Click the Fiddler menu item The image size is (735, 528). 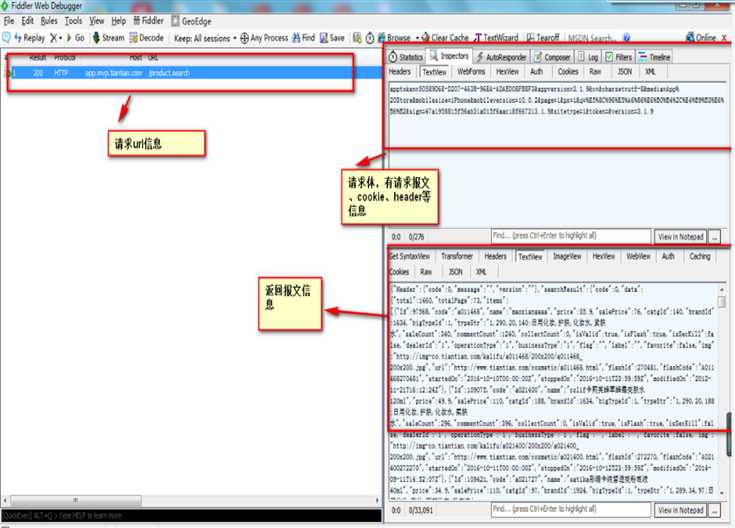point(149,21)
